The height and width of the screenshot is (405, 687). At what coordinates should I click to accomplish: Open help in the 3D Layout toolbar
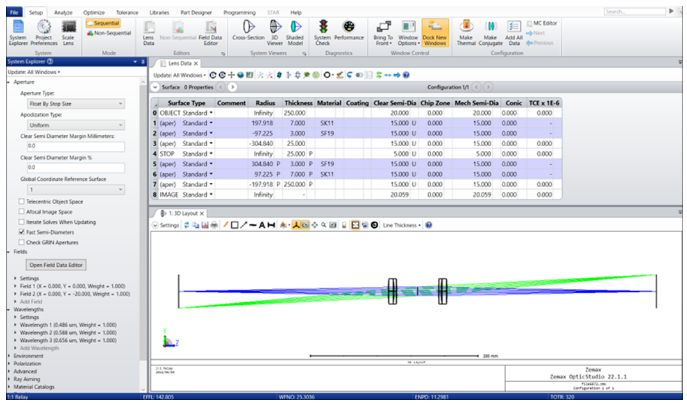[x=428, y=225]
